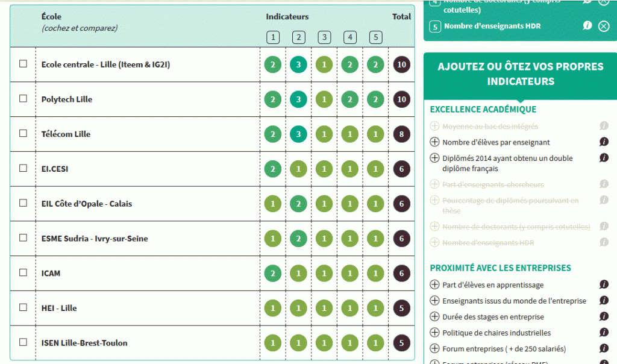Check the Ecole centrale - Lille checkbox
Viewport: 617px width, 364px height.
pos(23,64)
